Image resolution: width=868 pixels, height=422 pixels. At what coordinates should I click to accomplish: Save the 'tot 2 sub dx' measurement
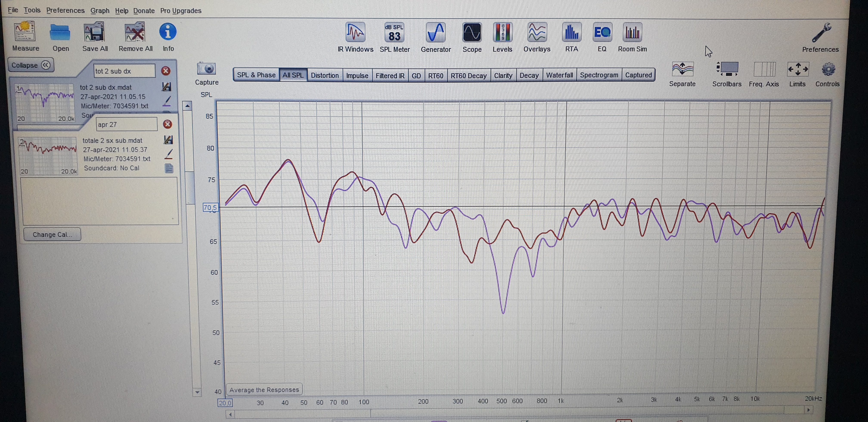point(166,87)
